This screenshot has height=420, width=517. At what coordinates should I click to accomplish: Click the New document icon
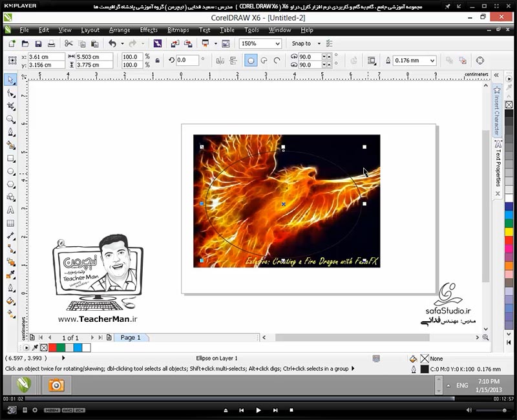click(x=12, y=43)
